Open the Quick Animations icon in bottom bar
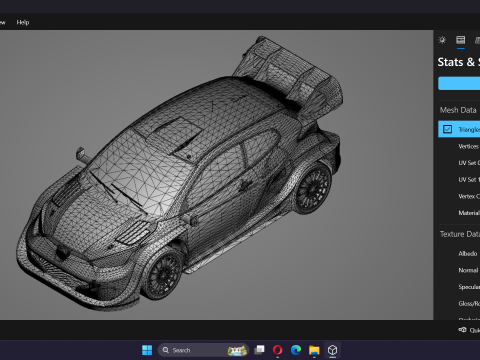The image size is (480, 360). (x=462, y=330)
